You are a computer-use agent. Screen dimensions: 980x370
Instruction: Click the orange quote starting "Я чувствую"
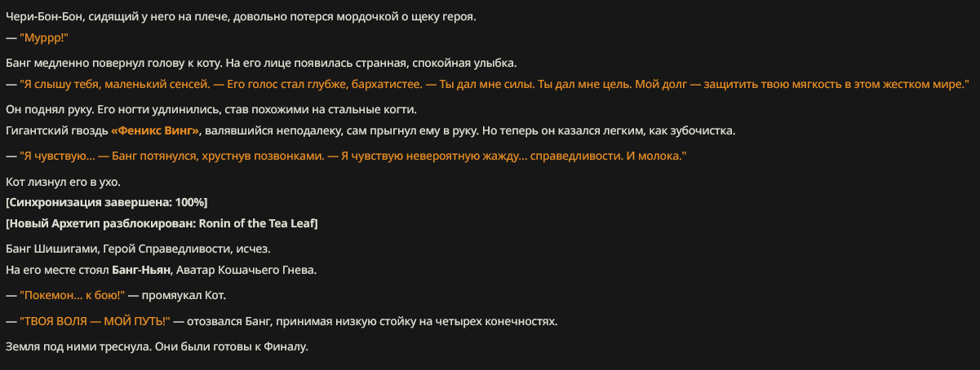pyautogui.click(x=353, y=156)
